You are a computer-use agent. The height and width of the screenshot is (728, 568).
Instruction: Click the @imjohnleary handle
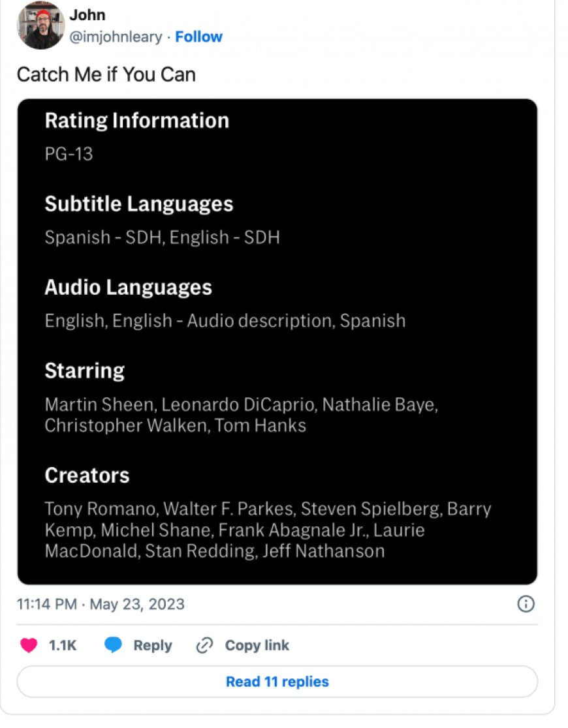click(x=115, y=37)
